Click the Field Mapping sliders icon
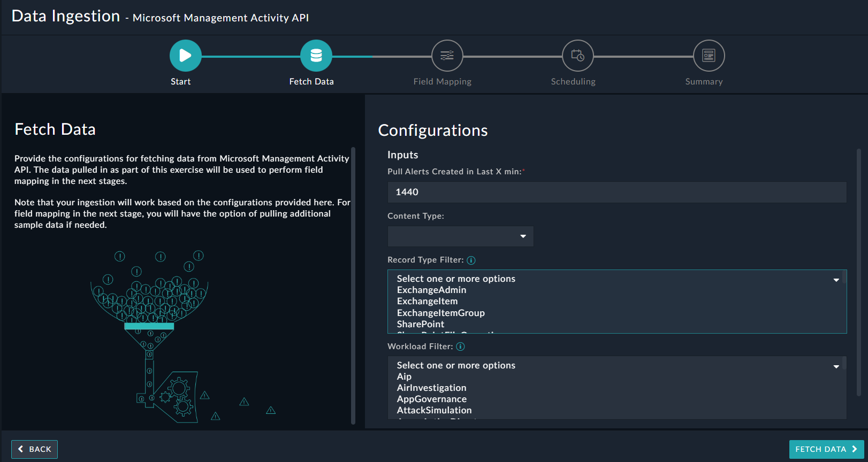Screen dimensions: 868x462 pyautogui.click(x=447, y=56)
